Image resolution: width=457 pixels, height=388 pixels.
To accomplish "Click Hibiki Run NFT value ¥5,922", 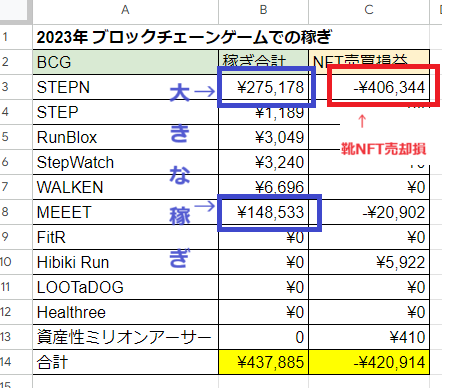I will click(x=369, y=262).
